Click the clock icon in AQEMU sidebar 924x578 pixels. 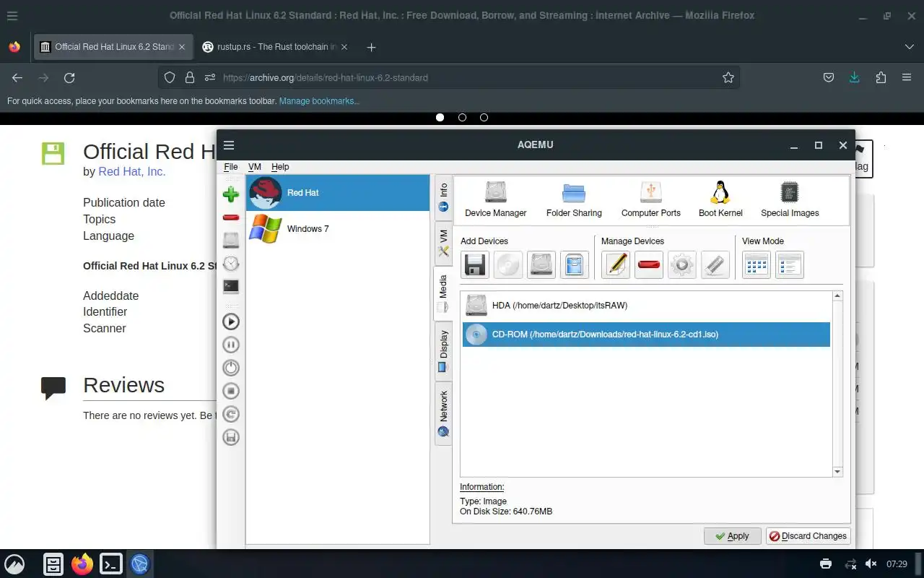(231, 263)
